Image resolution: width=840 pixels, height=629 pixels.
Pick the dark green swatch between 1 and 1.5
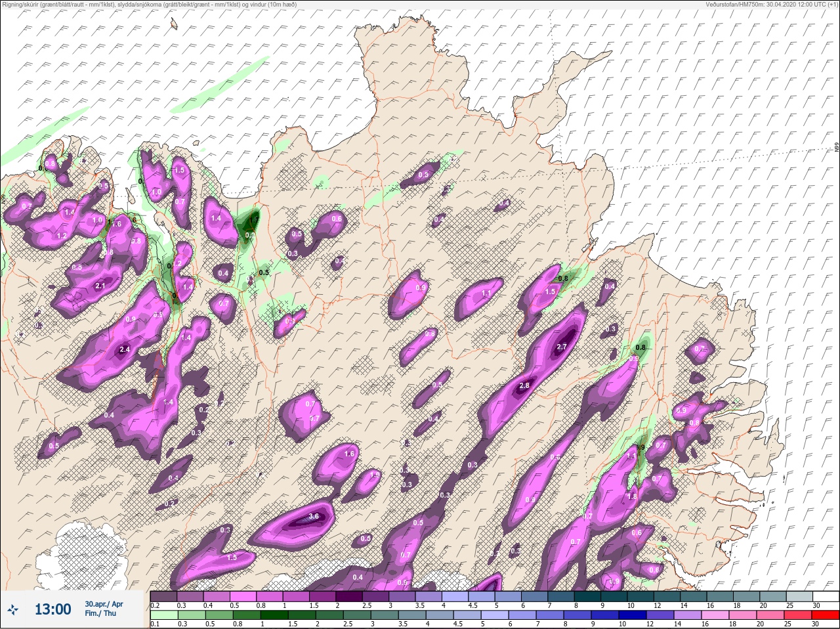[x=274, y=615]
